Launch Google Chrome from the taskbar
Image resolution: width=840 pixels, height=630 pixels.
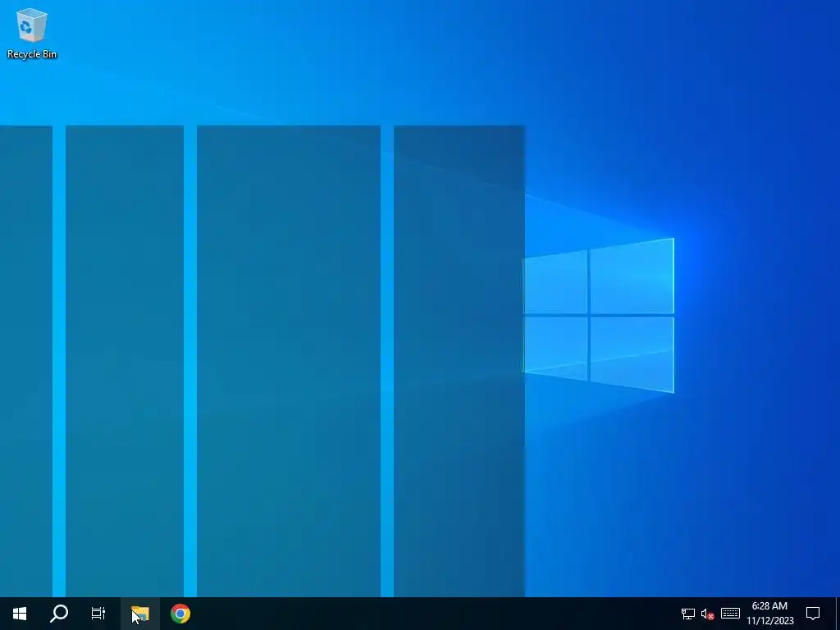click(180, 614)
